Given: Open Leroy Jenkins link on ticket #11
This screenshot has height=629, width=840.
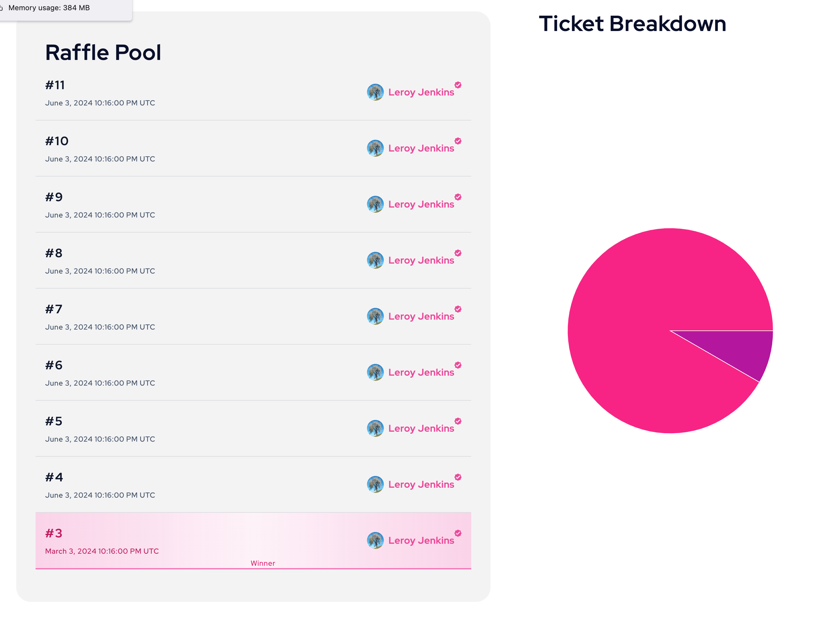Looking at the screenshot, I should click(x=421, y=92).
